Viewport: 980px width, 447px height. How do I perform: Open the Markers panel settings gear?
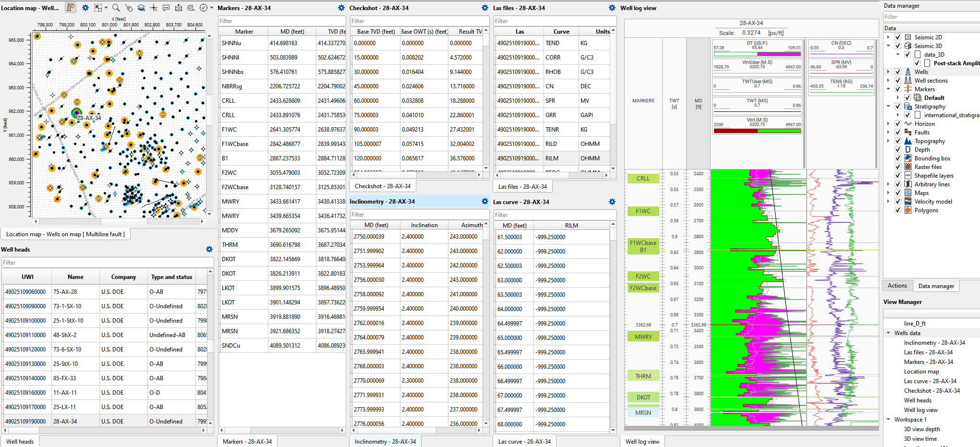pyautogui.click(x=340, y=8)
